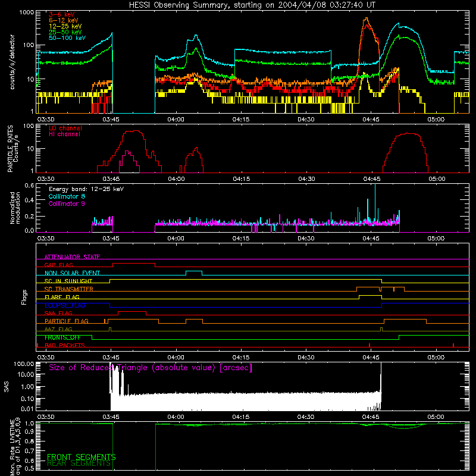Click the orange 6-12 keV flare peak
476x476 pixels.
point(367,19)
